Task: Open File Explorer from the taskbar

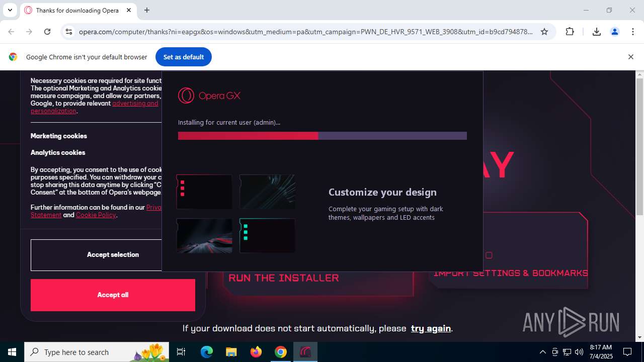Action: click(231, 352)
